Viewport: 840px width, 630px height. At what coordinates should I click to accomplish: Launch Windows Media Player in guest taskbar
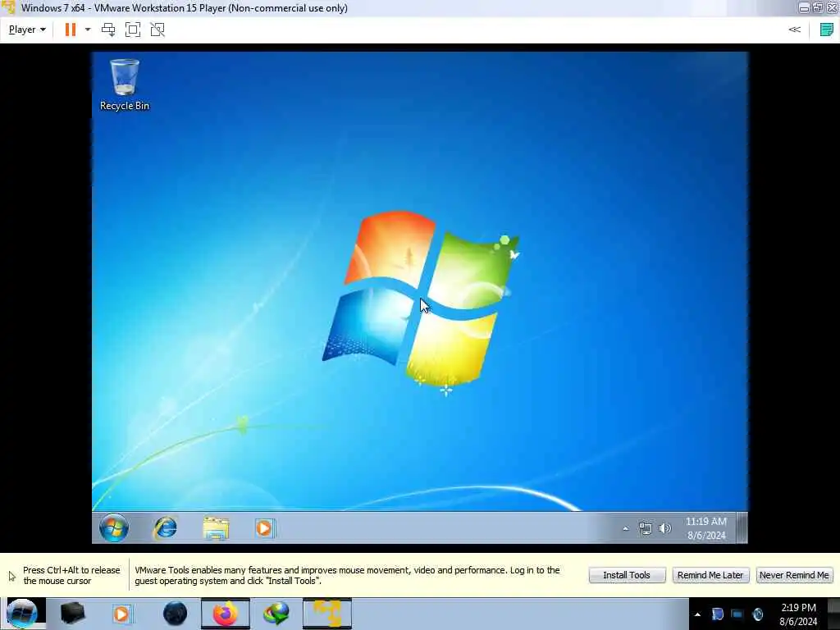265,528
